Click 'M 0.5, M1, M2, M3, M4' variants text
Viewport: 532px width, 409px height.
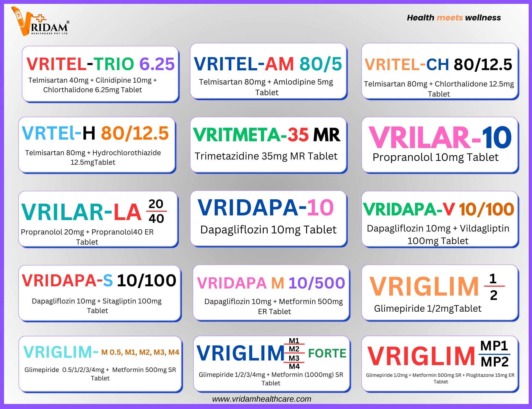140,352
